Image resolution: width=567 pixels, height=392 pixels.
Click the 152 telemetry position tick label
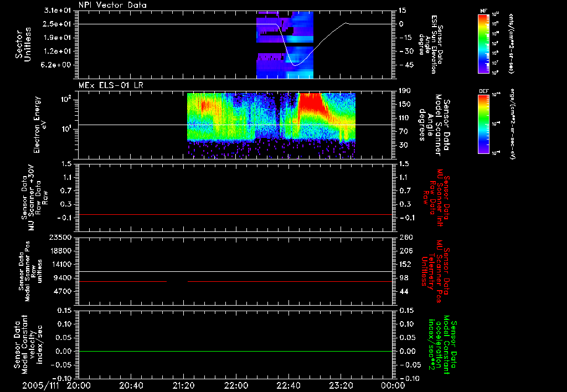[x=405, y=264]
